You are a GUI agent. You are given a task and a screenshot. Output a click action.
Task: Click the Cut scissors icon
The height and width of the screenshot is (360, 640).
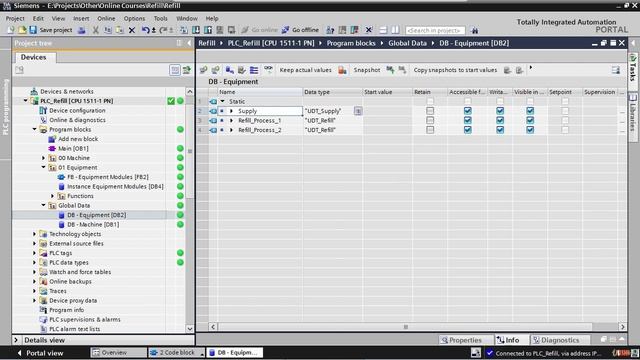pyautogui.click(x=96, y=30)
